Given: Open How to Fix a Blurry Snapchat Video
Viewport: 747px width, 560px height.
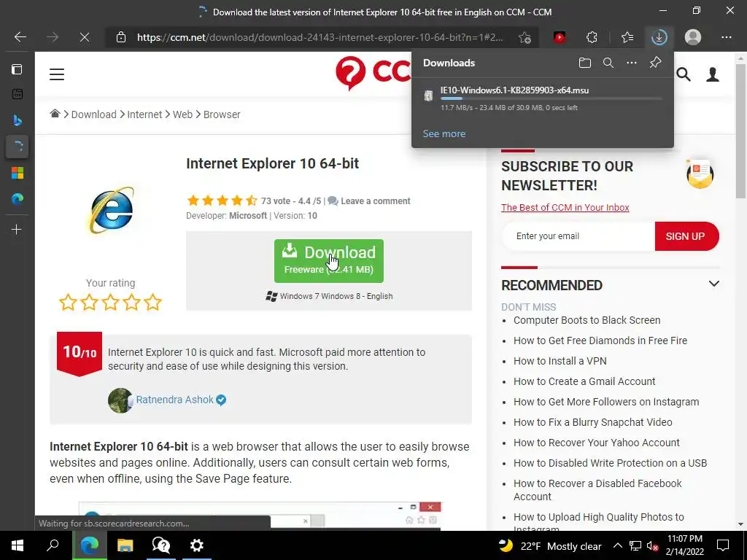Looking at the screenshot, I should (x=592, y=422).
